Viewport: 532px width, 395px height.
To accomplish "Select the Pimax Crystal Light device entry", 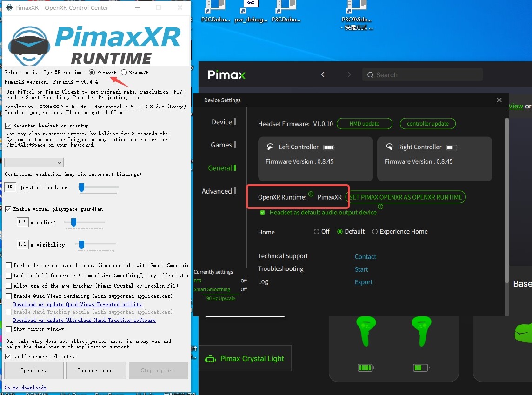I will pos(245,359).
